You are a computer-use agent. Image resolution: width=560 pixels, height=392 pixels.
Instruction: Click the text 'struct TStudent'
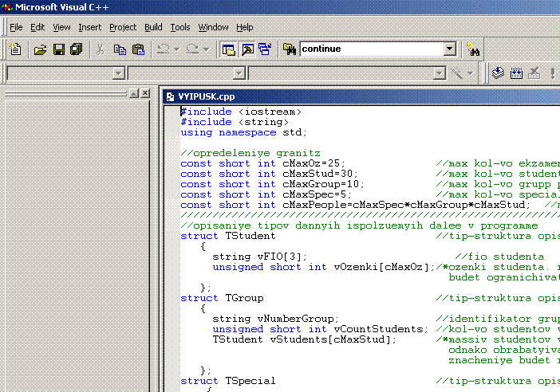228,236
